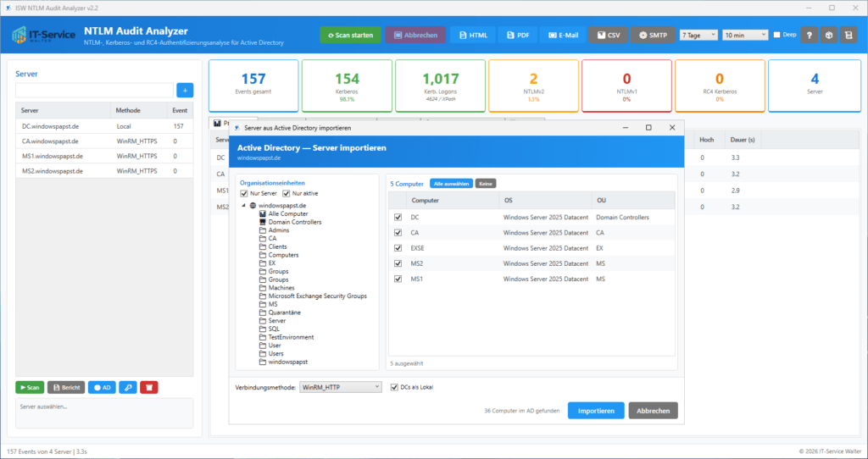Click the save disk icon in header

click(849, 35)
